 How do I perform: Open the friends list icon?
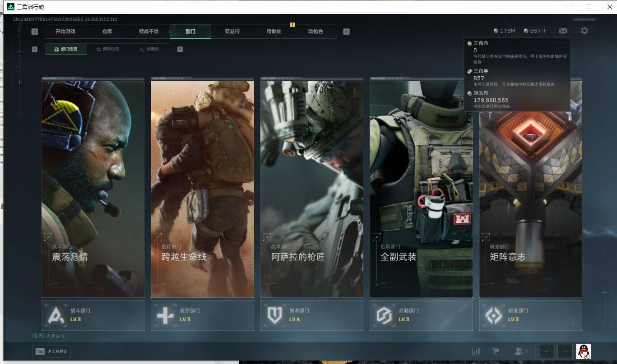point(520,351)
